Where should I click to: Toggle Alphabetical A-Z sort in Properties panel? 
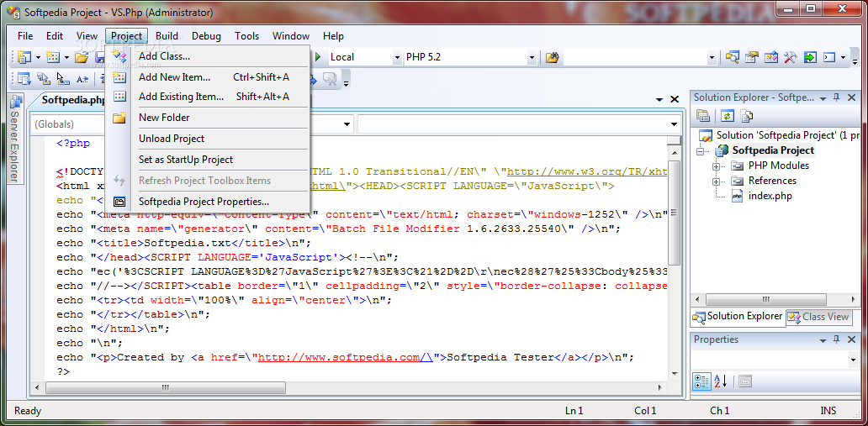click(x=720, y=381)
